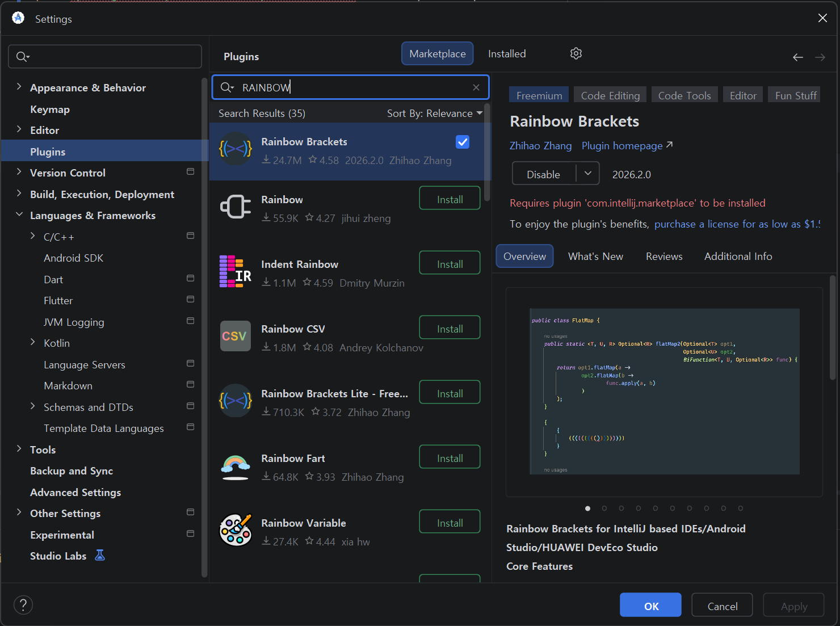The width and height of the screenshot is (840, 626).
Task: Navigate back with the left arrow
Action: (x=798, y=57)
